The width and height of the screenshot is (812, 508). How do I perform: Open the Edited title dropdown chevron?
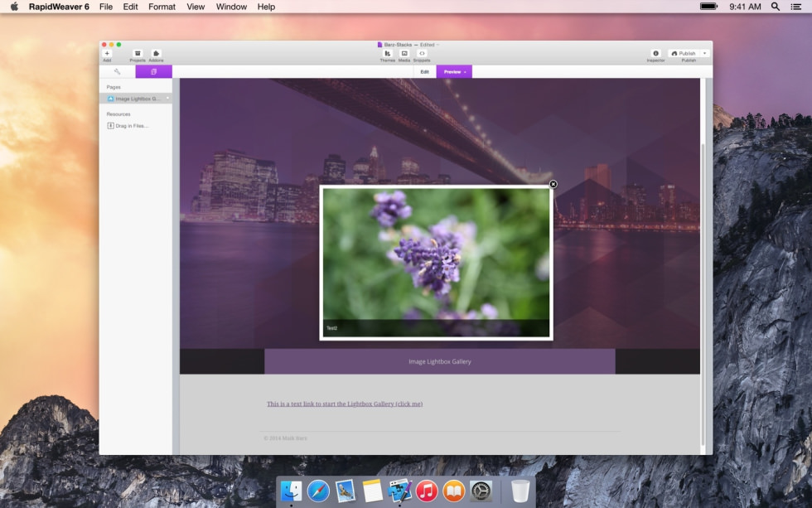pos(438,45)
